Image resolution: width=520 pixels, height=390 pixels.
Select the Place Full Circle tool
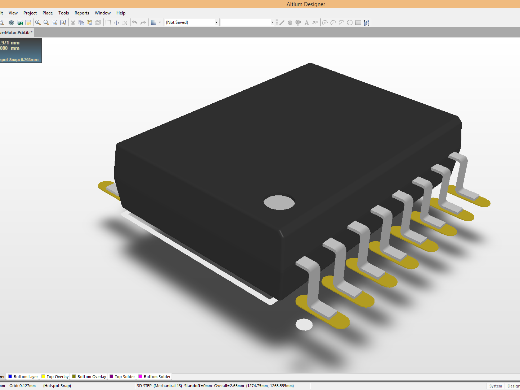[x=350, y=22]
